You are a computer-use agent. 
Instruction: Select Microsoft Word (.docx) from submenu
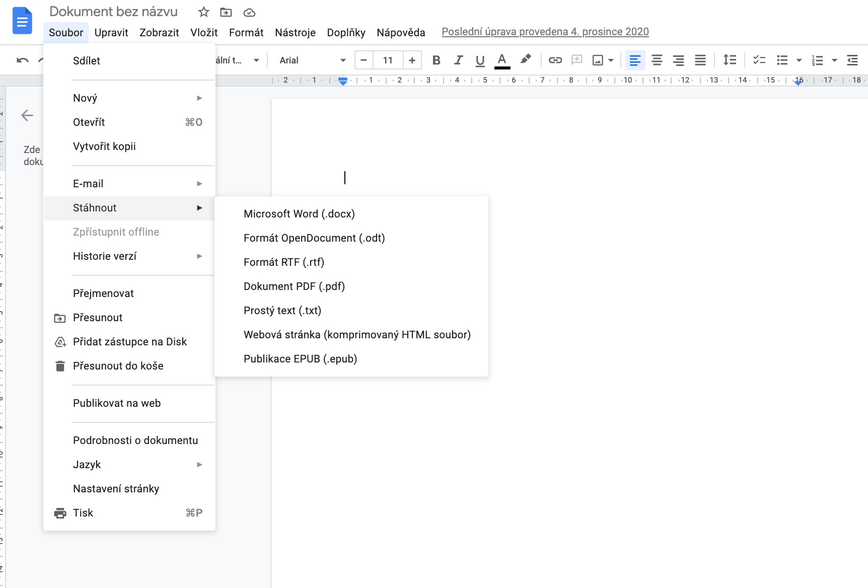[299, 214]
